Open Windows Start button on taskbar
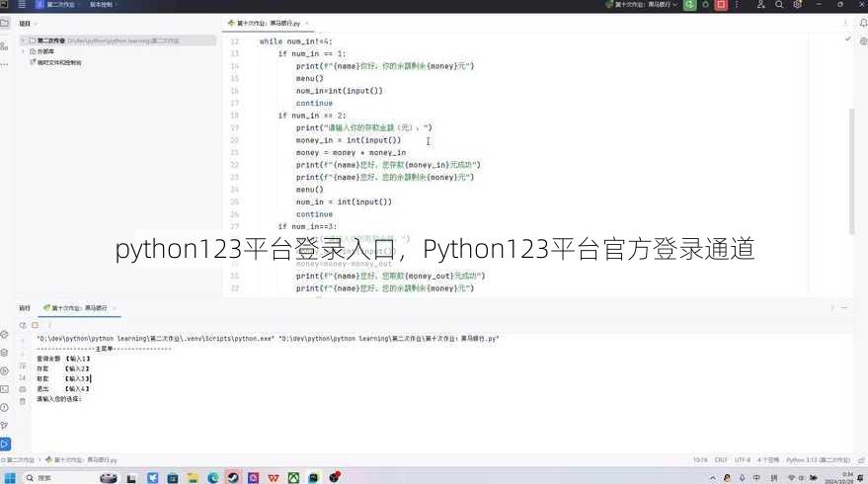 [x=10, y=477]
